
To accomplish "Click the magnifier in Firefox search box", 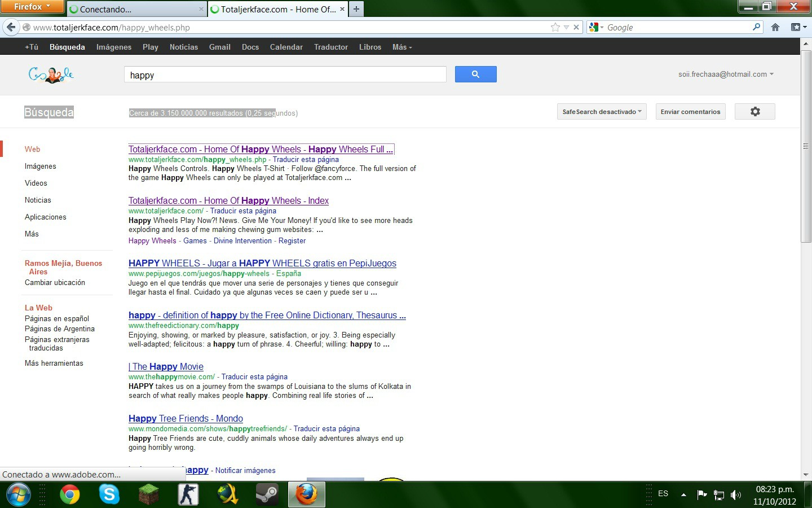I will [x=756, y=27].
